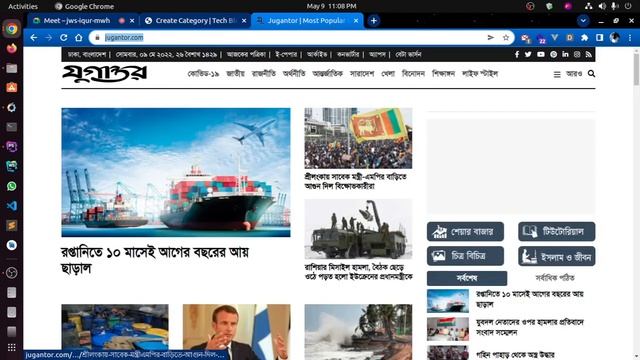
Task: Open Jugantor's Twitter icon
Action: [x=528, y=54]
